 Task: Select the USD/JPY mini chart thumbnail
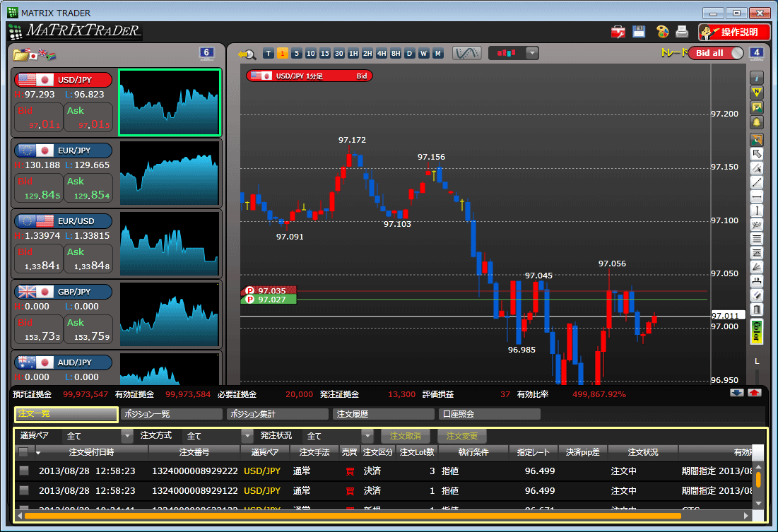pos(169,102)
